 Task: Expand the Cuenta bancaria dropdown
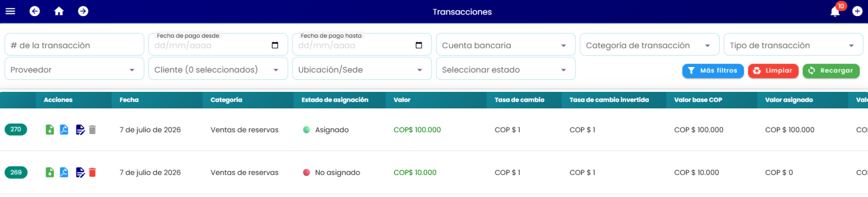[506, 45]
